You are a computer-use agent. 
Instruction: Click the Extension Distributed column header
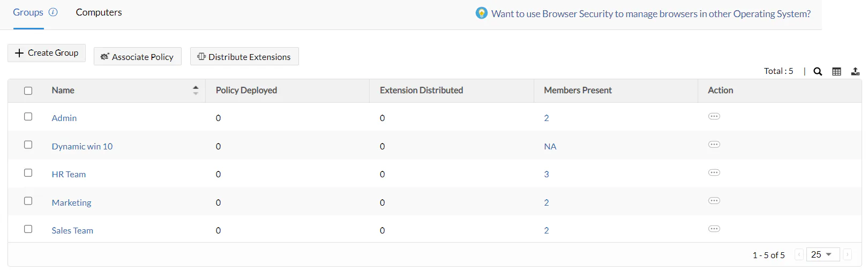coord(421,91)
